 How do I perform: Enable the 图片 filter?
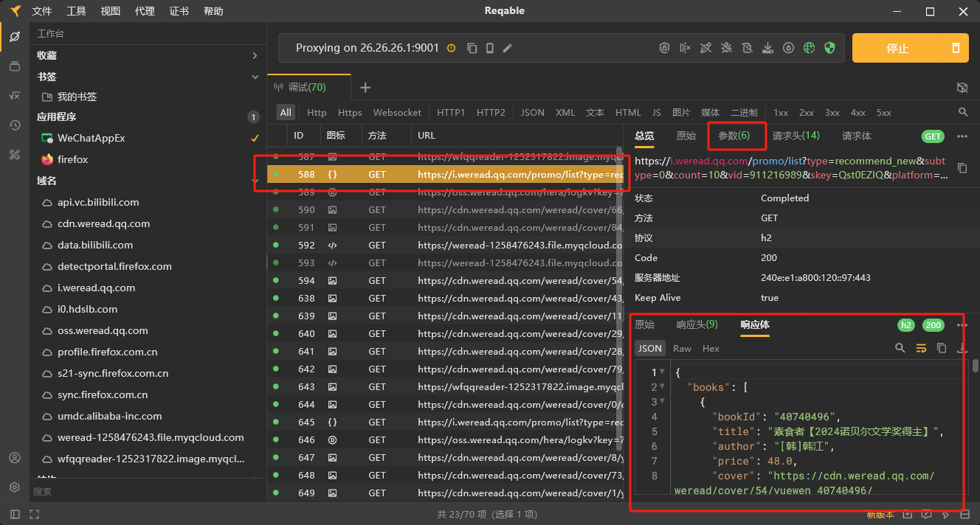tap(681, 112)
